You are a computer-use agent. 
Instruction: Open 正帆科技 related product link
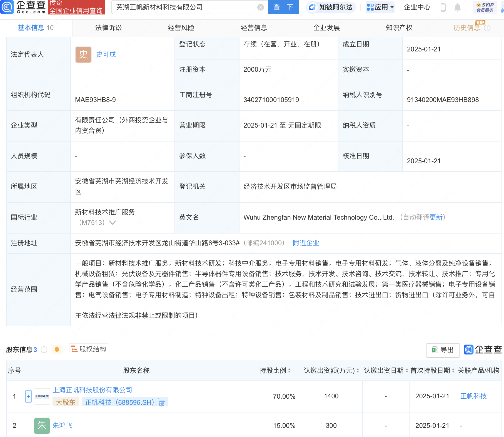click(x=474, y=396)
